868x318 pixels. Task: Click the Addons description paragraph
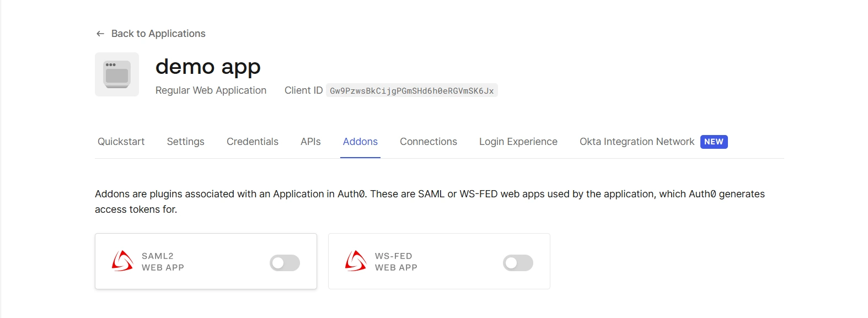(x=430, y=202)
